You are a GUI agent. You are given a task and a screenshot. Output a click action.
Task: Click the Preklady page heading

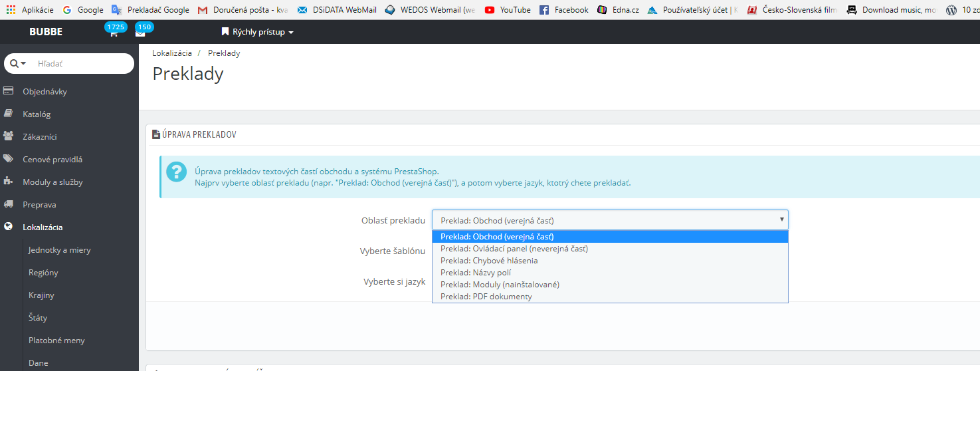point(188,74)
